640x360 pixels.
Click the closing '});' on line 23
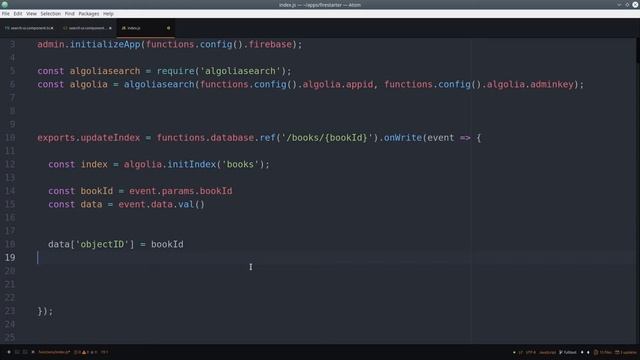tap(45, 311)
